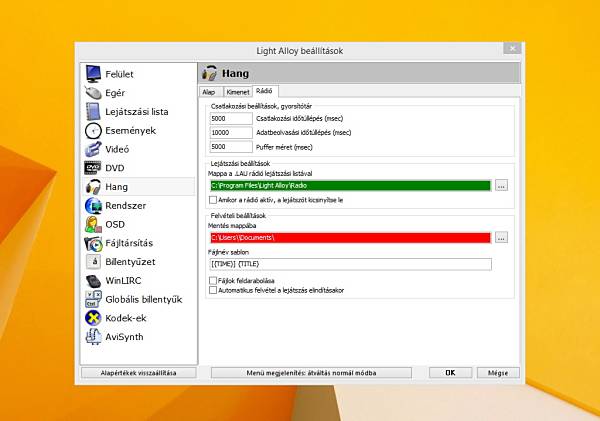Switch to the Kimenet tab
The height and width of the screenshot is (421, 600).
click(x=238, y=92)
